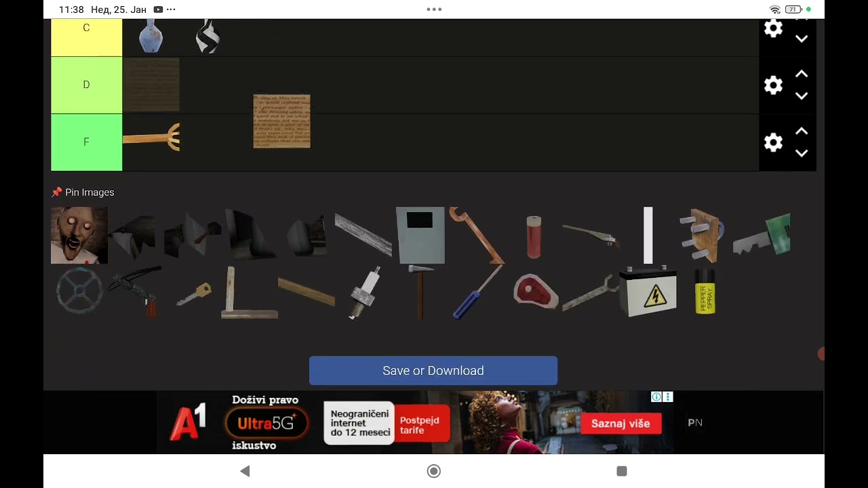The width and height of the screenshot is (868, 488).
Task: Select the L-shaped wooden piece image
Action: coord(250,292)
